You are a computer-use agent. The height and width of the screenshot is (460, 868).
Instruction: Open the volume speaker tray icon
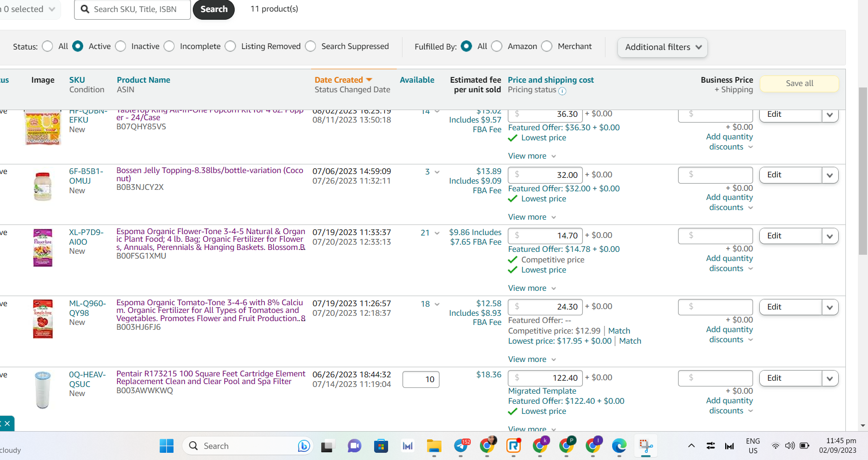pos(790,446)
